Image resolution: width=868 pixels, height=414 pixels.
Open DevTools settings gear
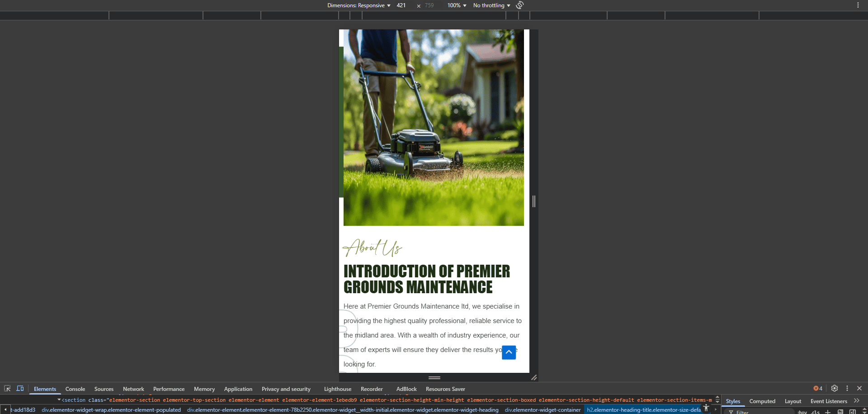[x=835, y=388]
